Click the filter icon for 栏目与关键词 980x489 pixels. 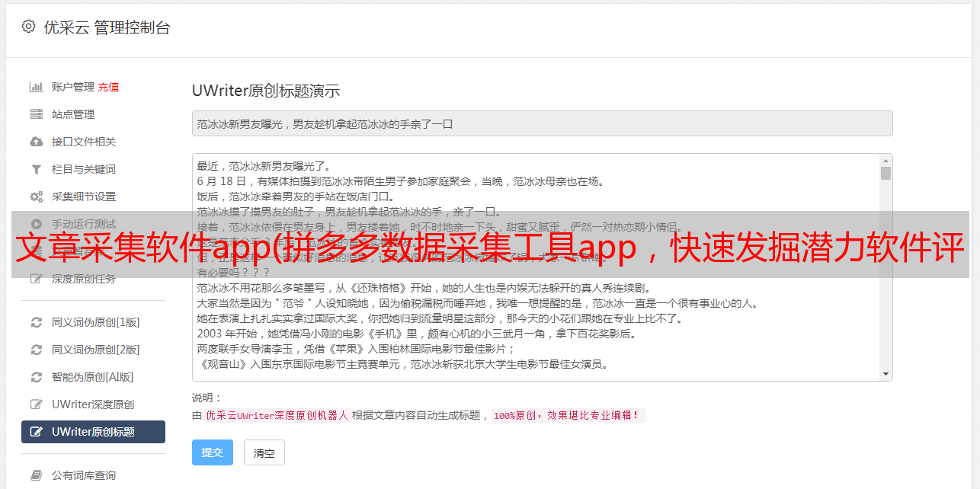(36, 169)
